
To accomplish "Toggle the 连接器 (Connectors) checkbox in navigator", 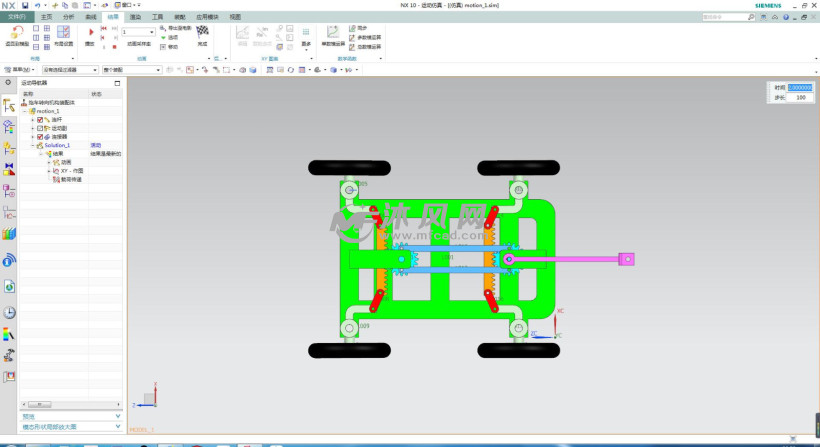I will (40, 136).
